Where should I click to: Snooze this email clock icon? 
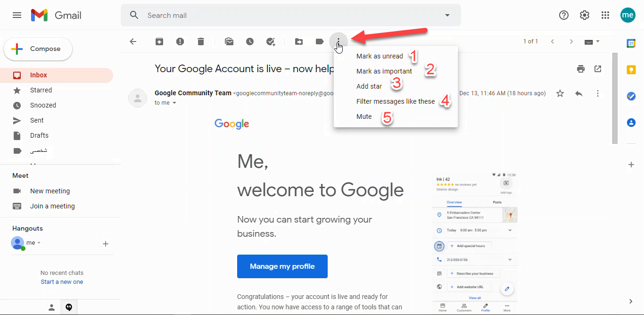pyautogui.click(x=250, y=41)
